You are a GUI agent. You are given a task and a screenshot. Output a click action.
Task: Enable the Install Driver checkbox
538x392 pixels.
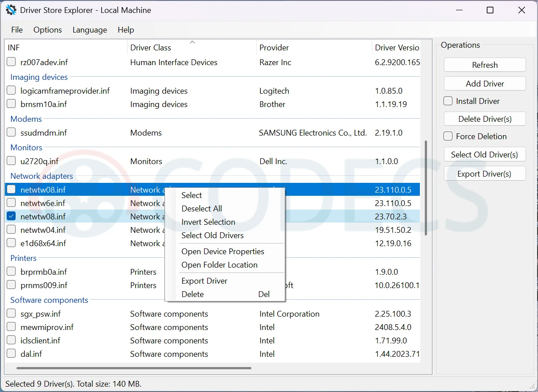(448, 101)
